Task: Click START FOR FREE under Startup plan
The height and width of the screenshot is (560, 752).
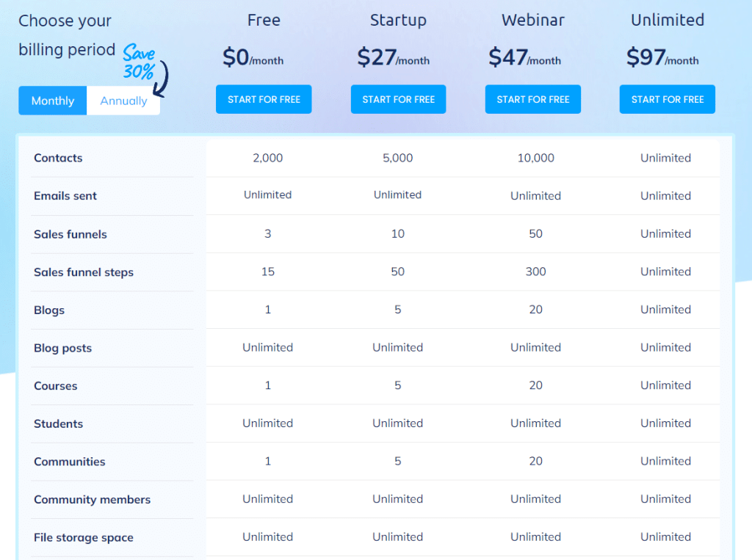Action: tap(399, 99)
